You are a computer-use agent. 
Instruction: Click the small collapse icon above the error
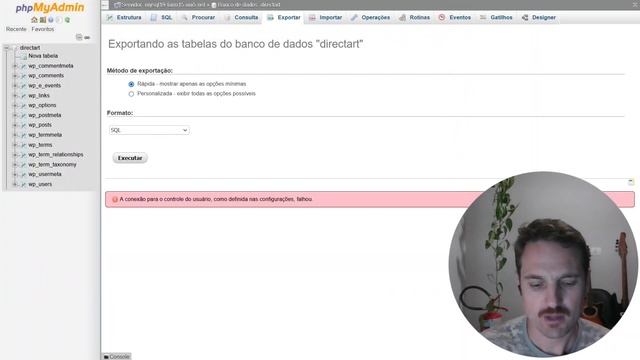tap(631, 181)
